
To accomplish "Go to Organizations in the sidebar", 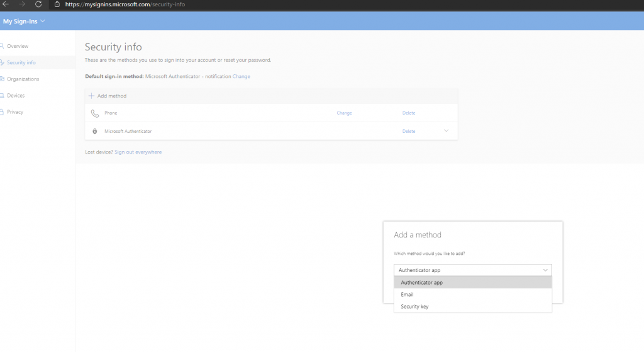I will pyautogui.click(x=23, y=79).
